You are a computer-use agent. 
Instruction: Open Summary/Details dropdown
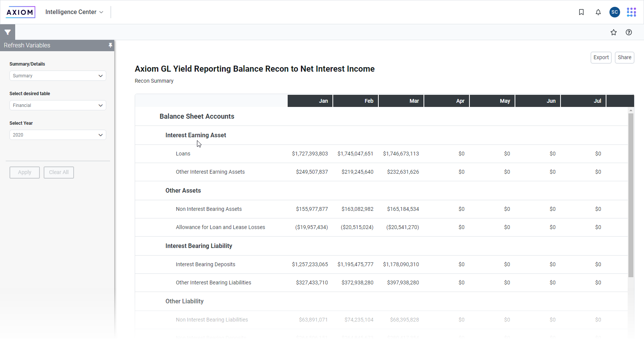(58, 76)
